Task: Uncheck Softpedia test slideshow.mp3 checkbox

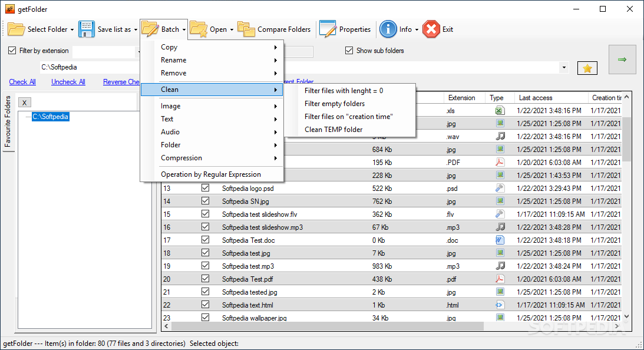Action: (206, 227)
